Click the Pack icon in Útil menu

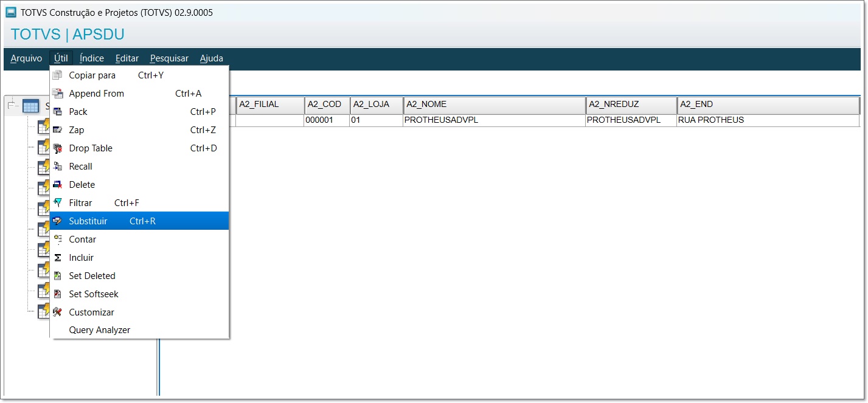coord(57,112)
